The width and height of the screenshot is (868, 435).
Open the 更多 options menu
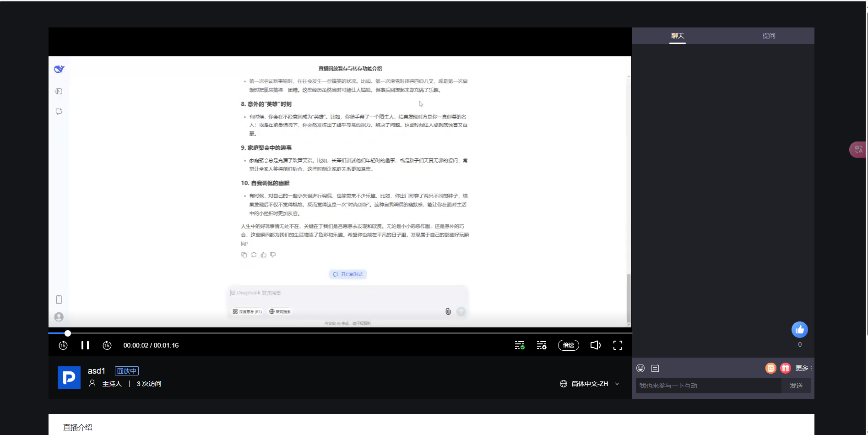coord(803,368)
